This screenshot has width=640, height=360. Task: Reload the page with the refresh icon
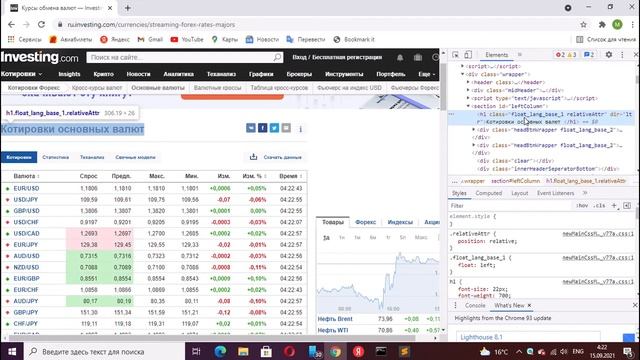coord(41,24)
